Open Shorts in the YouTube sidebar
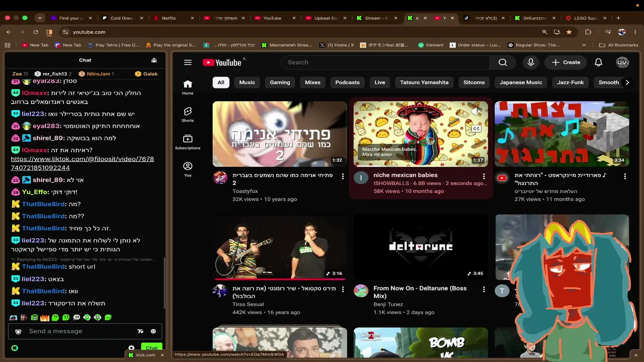 (x=188, y=114)
